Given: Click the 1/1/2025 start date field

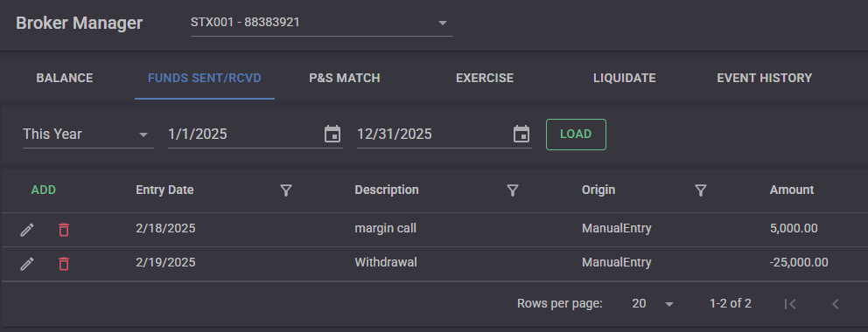Looking at the screenshot, I should click(x=243, y=135).
